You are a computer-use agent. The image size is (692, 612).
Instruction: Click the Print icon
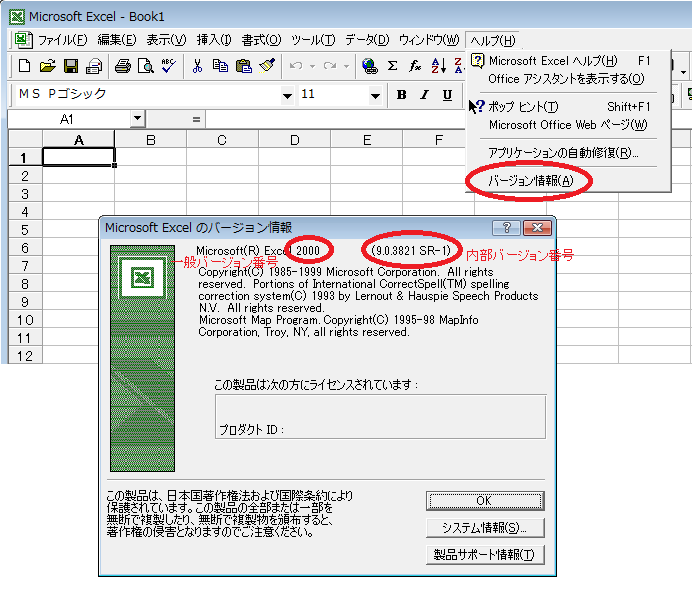123,66
